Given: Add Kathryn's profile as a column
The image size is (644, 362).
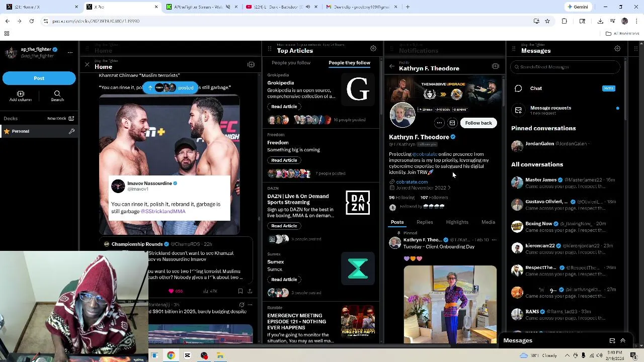Looking at the screenshot, I should 495,66.
